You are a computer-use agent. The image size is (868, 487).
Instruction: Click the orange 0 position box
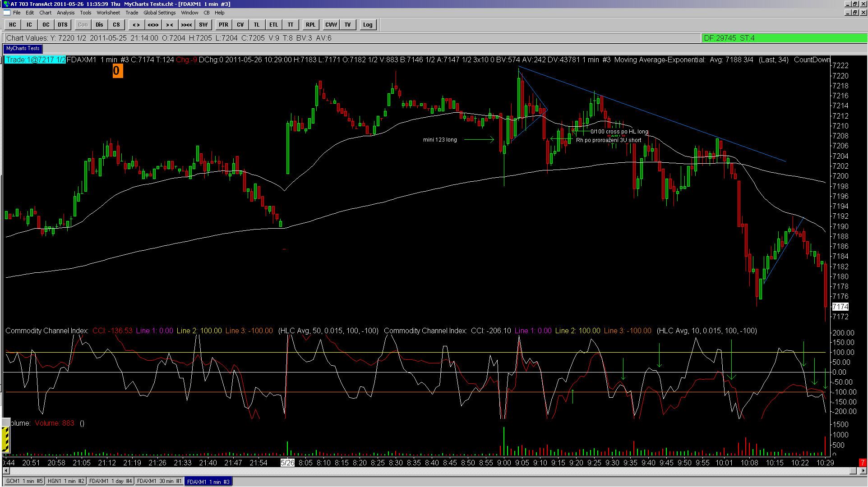pyautogui.click(x=117, y=71)
